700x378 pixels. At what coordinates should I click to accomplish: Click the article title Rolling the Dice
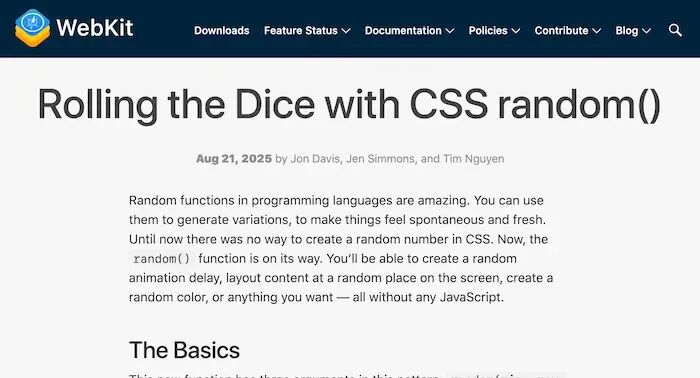350,104
